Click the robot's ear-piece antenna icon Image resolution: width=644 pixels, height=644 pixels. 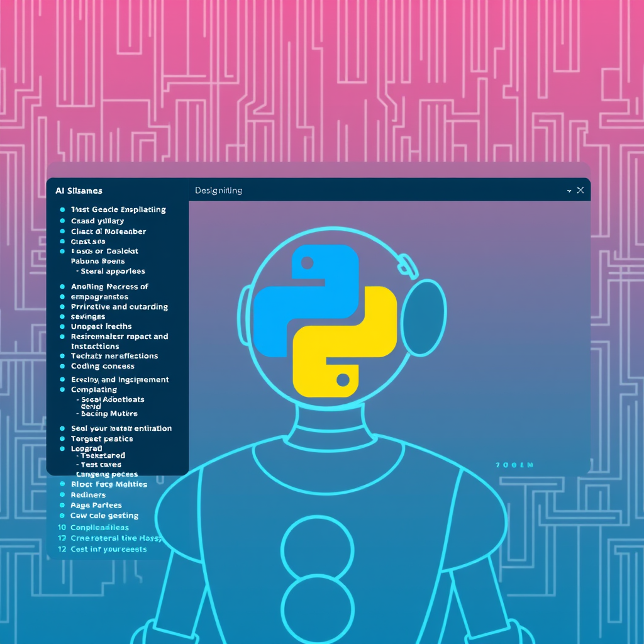[408, 267]
